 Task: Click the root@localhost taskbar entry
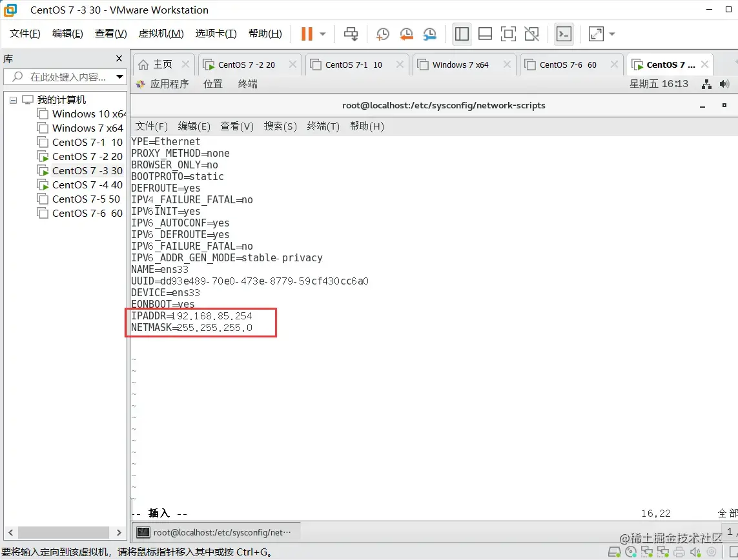pyautogui.click(x=216, y=532)
